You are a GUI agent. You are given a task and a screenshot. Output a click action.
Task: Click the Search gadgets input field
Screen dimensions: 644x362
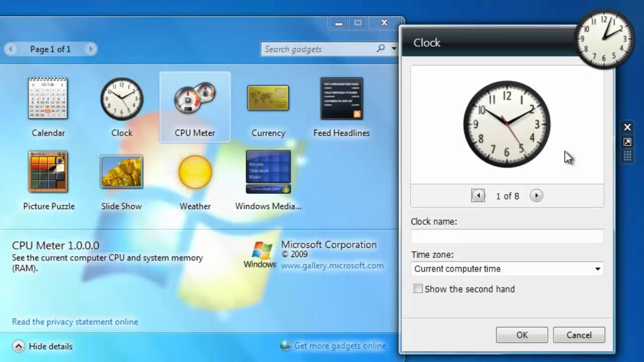318,49
